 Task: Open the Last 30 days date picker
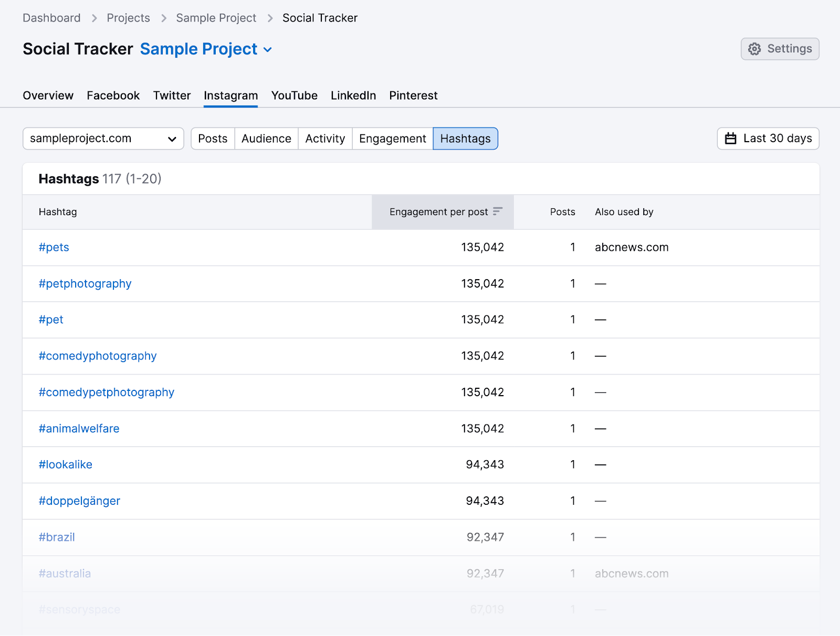[768, 139]
